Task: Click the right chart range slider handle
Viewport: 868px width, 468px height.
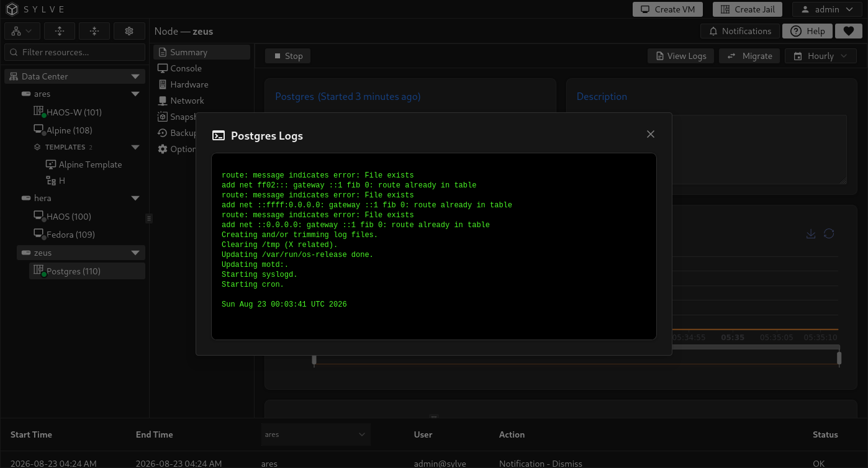Action: [839, 359]
